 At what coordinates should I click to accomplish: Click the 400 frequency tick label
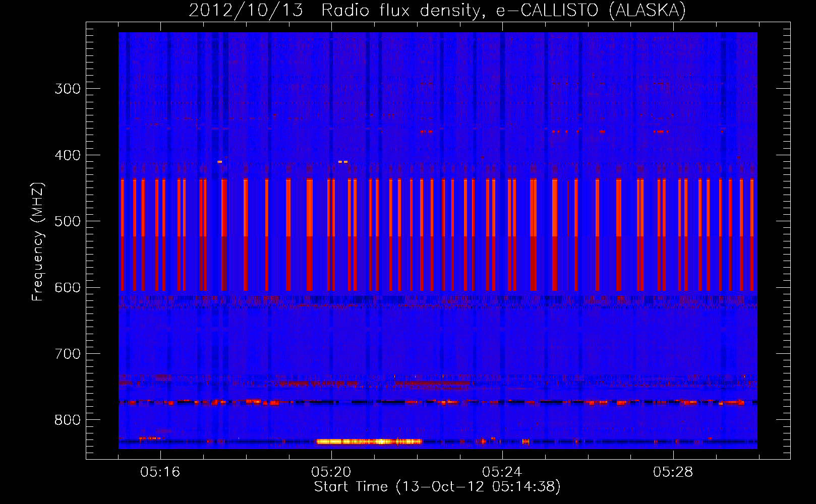pyautogui.click(x=68, y=155)
